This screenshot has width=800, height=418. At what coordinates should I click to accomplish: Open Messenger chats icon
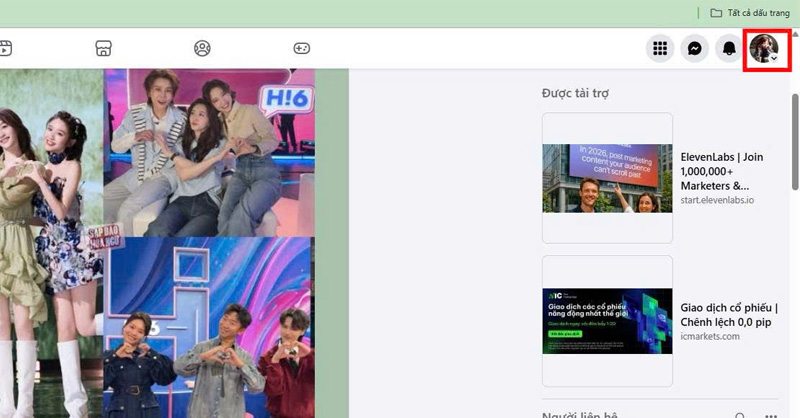tap(694, 48)
